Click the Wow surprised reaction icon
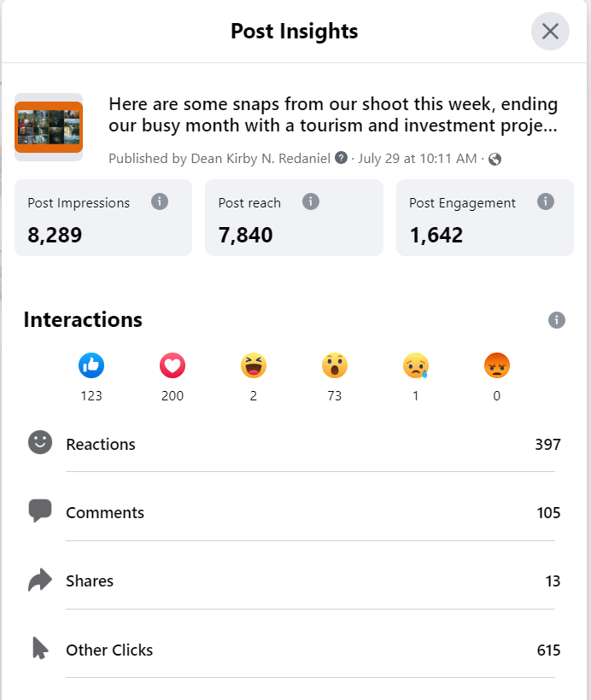591x700 pixels. 335,366
